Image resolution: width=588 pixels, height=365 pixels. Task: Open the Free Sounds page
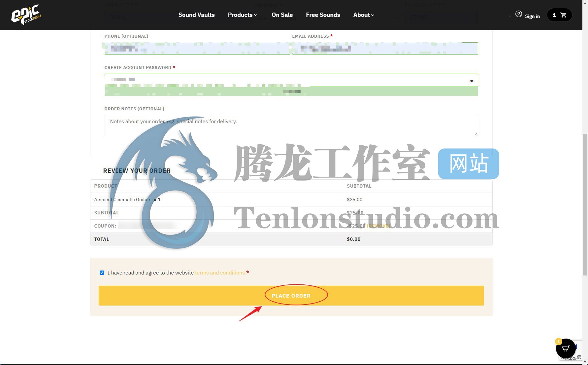[323, 15]
